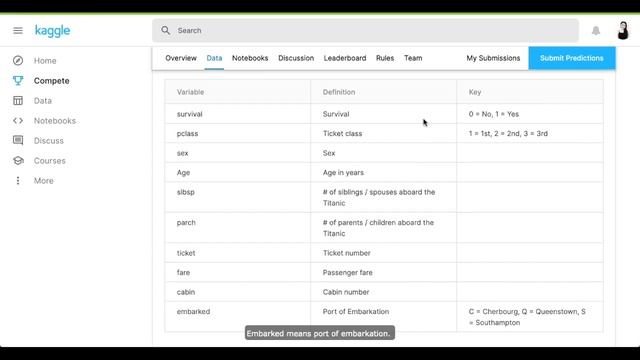Screen dimensions: 640x360
Task: Focus the Search input field
Action: tap(365, 31)
